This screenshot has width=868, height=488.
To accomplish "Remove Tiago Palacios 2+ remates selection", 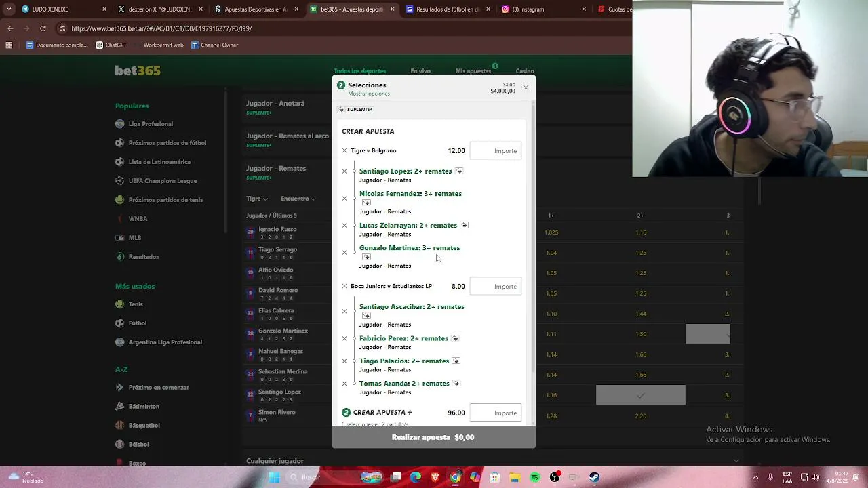I will [344, 361].
